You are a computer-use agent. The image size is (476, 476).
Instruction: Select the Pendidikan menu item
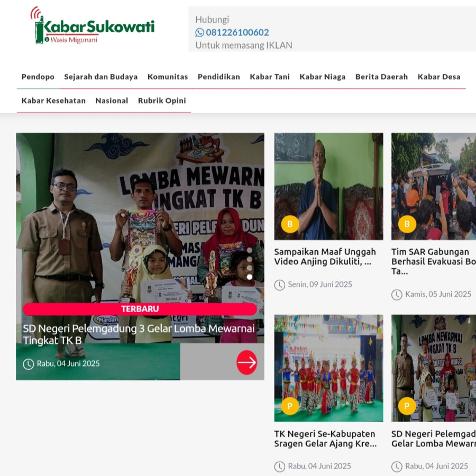[219, 77]
